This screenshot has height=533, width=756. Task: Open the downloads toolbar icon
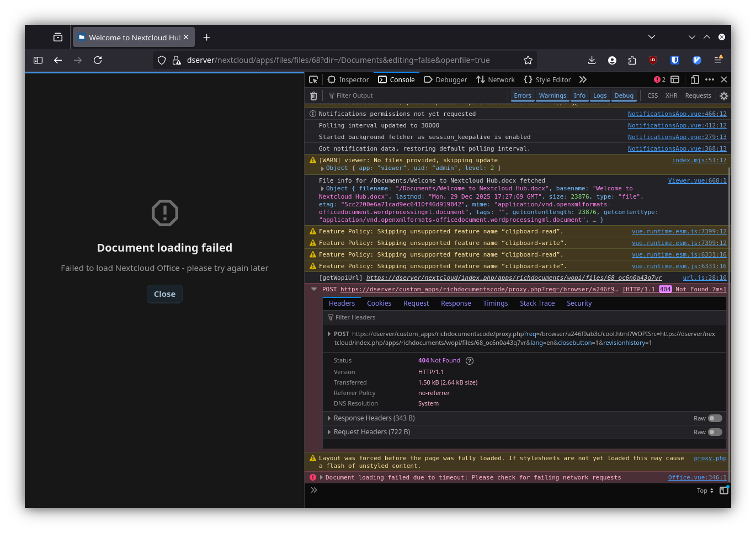point(592,60)
